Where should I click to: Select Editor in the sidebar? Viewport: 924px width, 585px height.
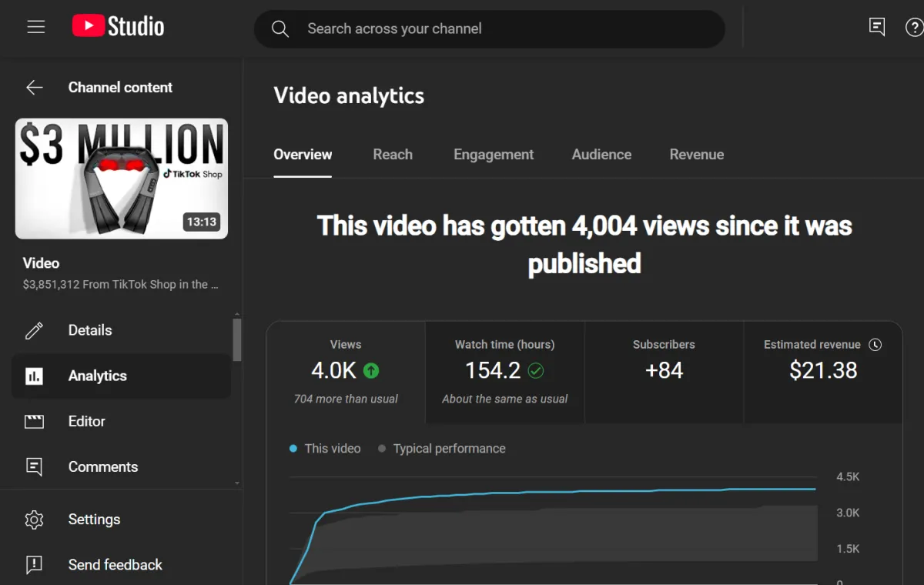[x=121, y=421]
